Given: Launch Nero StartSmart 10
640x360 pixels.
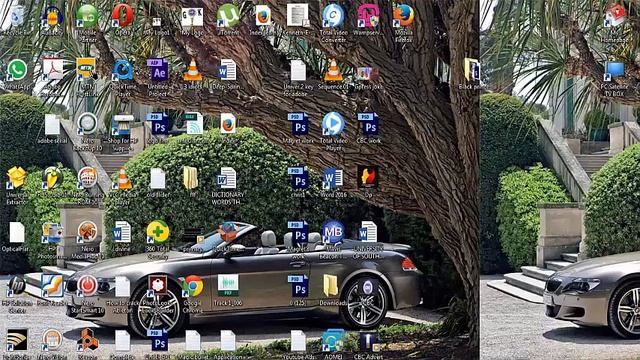Looking at the screenshot, I should 87,286.
